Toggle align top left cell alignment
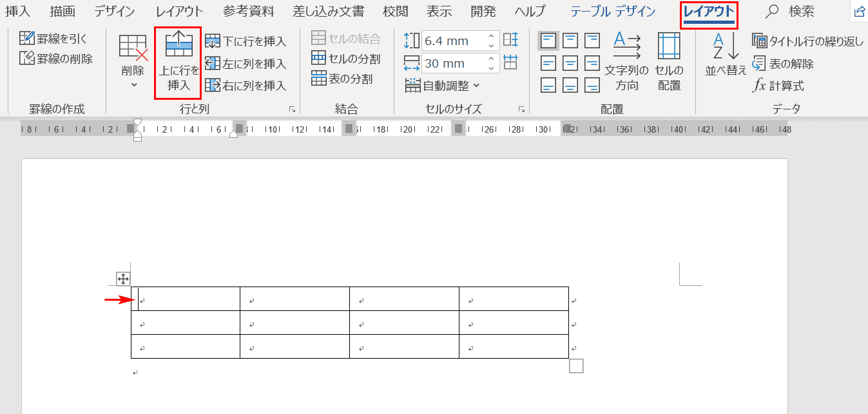This screenshot has height=414, width=868. tap(548, 41)
